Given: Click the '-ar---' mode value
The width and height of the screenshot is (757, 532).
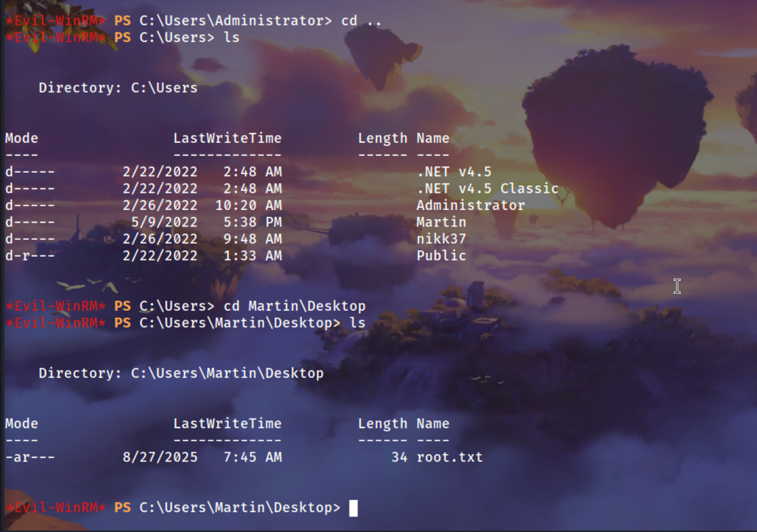Looking at the screenshot, I should pyautogui.click(x=30, y=457).
